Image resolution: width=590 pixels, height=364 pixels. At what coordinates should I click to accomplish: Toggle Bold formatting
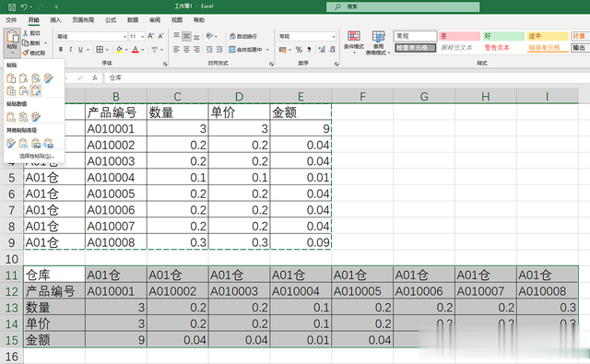pos(61,49)
